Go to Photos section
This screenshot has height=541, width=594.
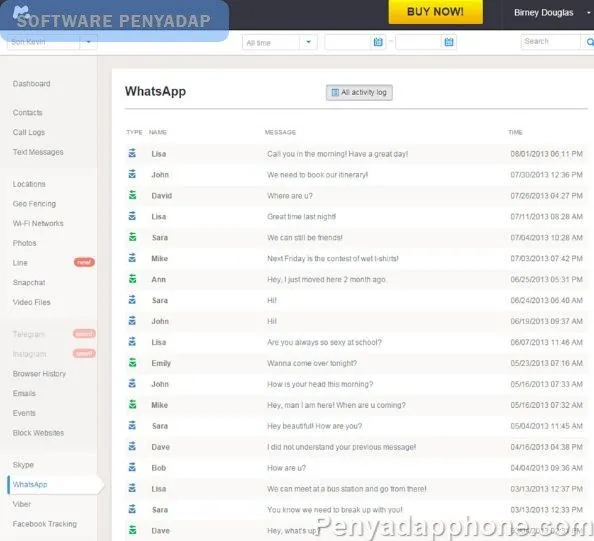click(x=25, y=243)
